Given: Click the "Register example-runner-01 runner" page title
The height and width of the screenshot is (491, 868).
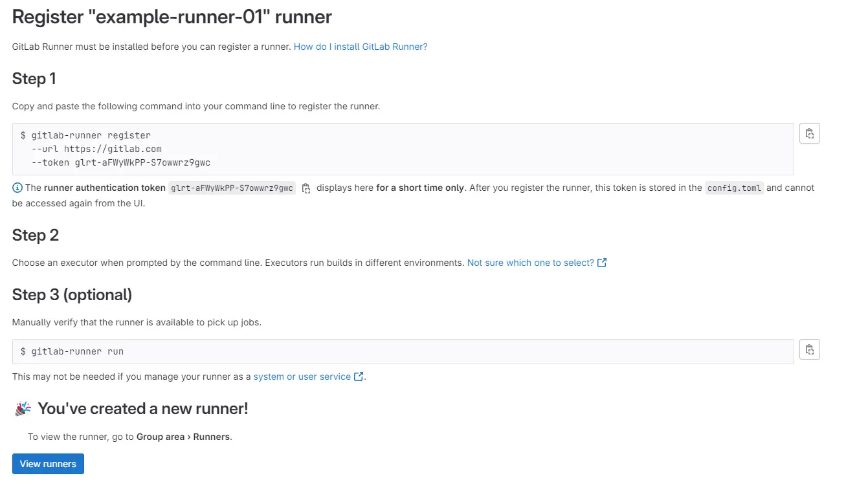Looking at the screenshot, I should (172, 17).
